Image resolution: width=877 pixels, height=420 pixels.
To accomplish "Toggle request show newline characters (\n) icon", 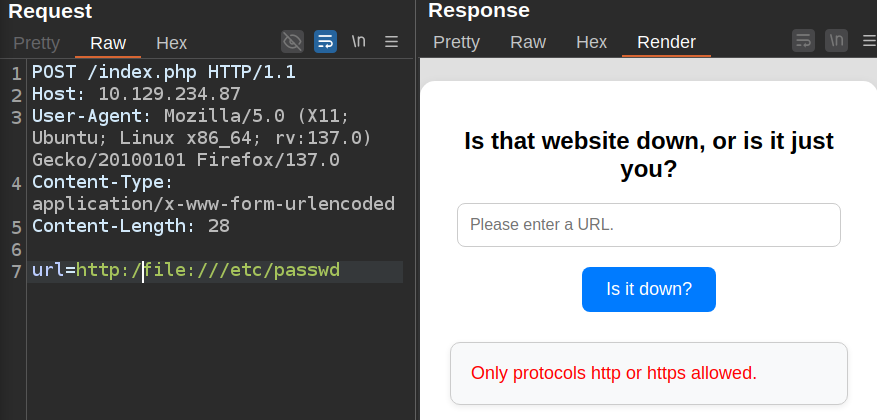I will click(359, 42).
